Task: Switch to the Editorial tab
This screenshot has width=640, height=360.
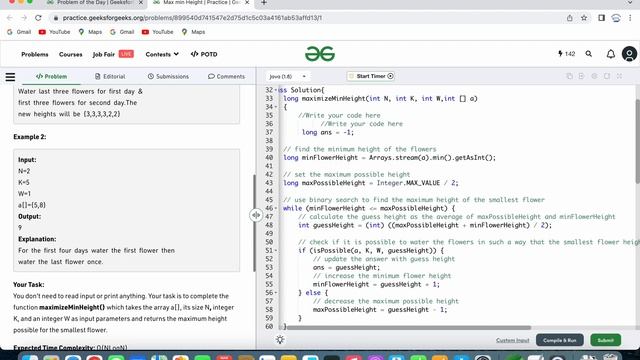Action: tap(110, 76)
